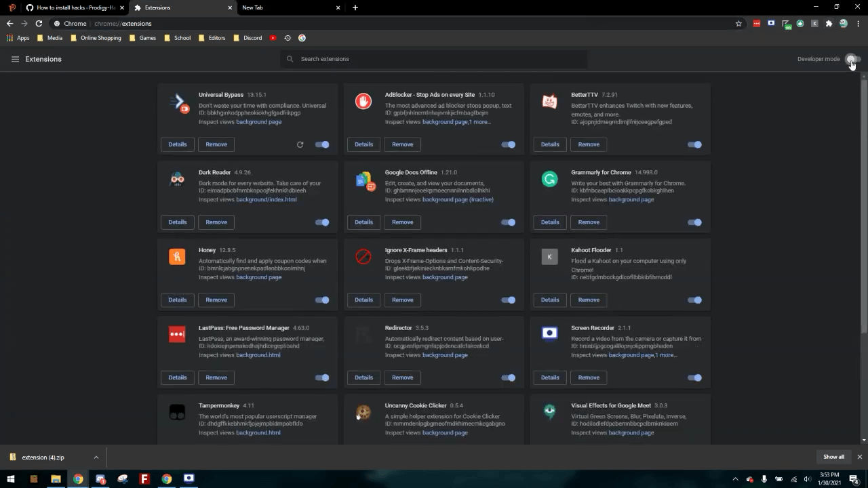The width and height of the screenshot is (868, 488).
Task: Open the Online Shopping bookmarks folder
Action: 96,38
